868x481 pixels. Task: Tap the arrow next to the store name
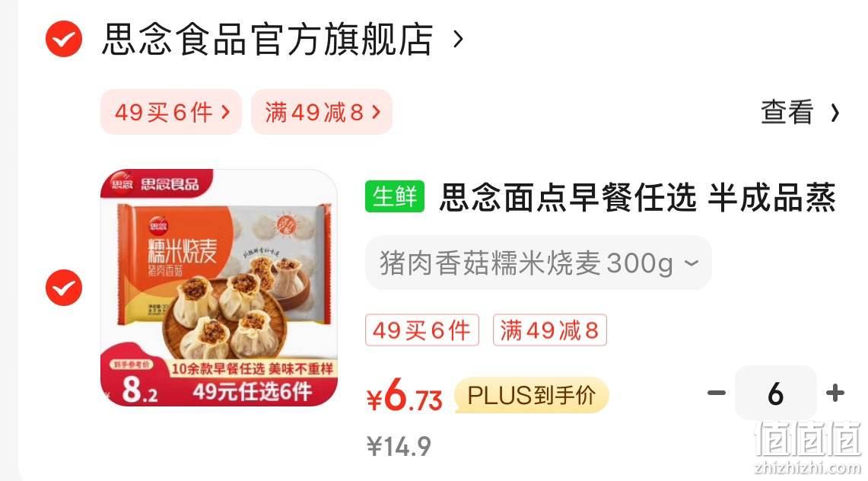(458, 39)
